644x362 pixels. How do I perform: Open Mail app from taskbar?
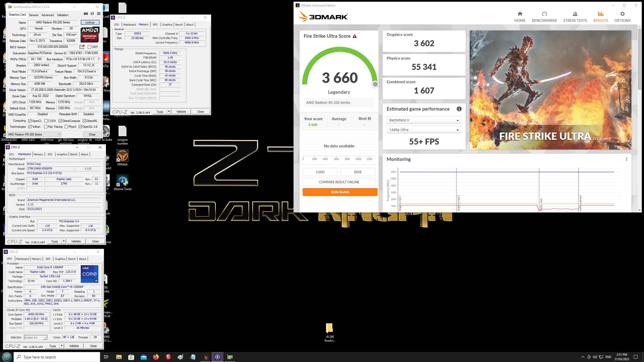tap(143, 357)
